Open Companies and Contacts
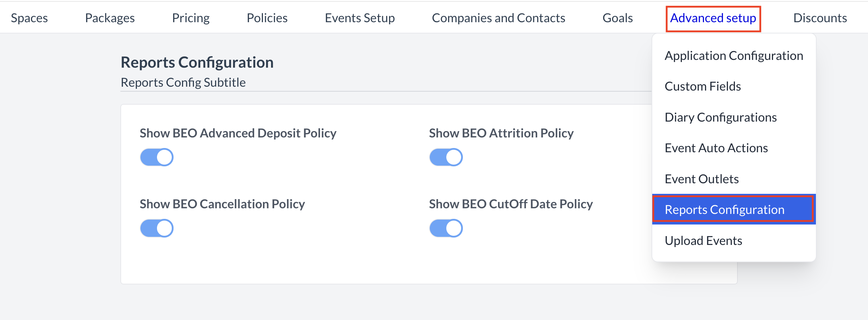This screenshot has width=868, height=320. coord(498,18)
